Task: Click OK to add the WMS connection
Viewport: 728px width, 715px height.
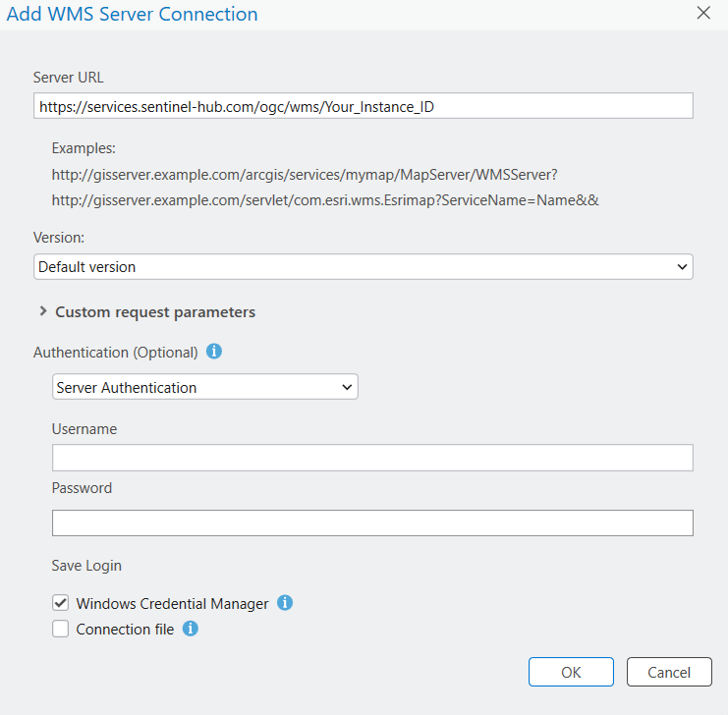Action: click(x=571, y=672)
